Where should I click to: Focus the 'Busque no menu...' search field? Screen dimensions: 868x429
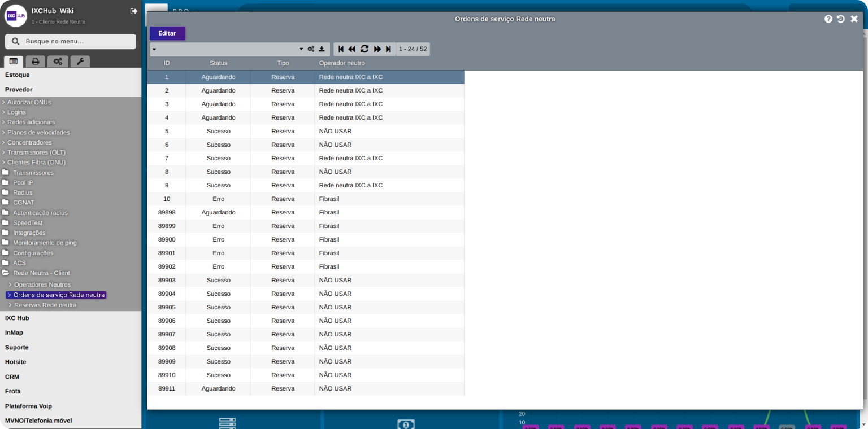pos(71,41)
